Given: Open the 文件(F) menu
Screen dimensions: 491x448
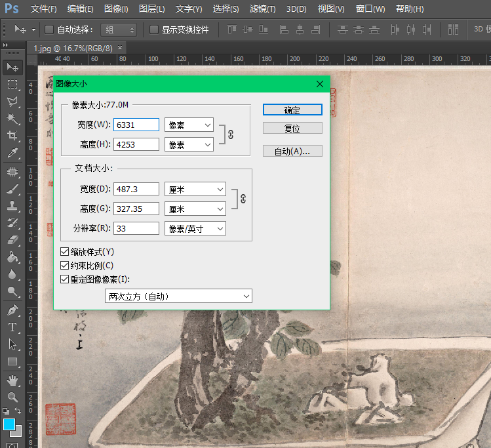Looking at the screenshot, I should 43,9.
